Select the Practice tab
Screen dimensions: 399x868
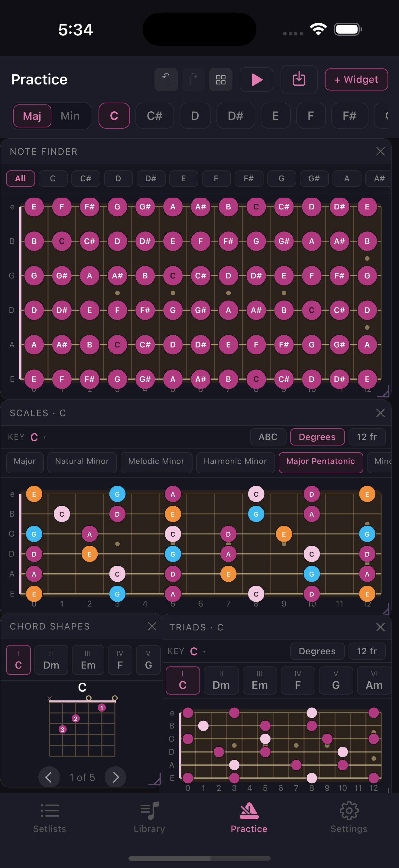tap(249, 817)
